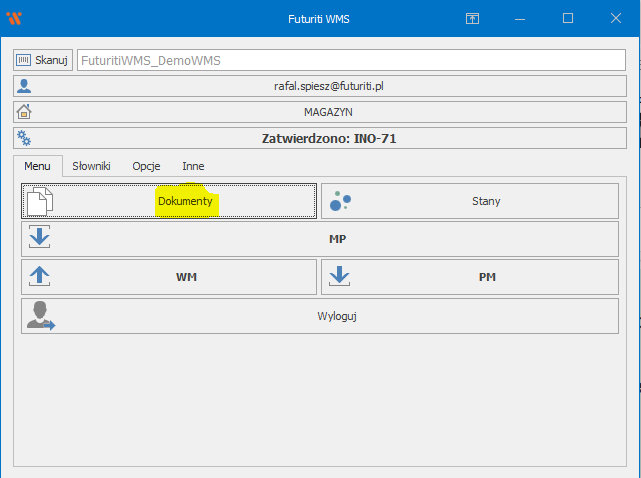Image resolution: width=641 pixels, height=478 pixels.
Task: Click the Futuriti WMS logo icon
Action: pyautogui.click(x=13, y=18)
